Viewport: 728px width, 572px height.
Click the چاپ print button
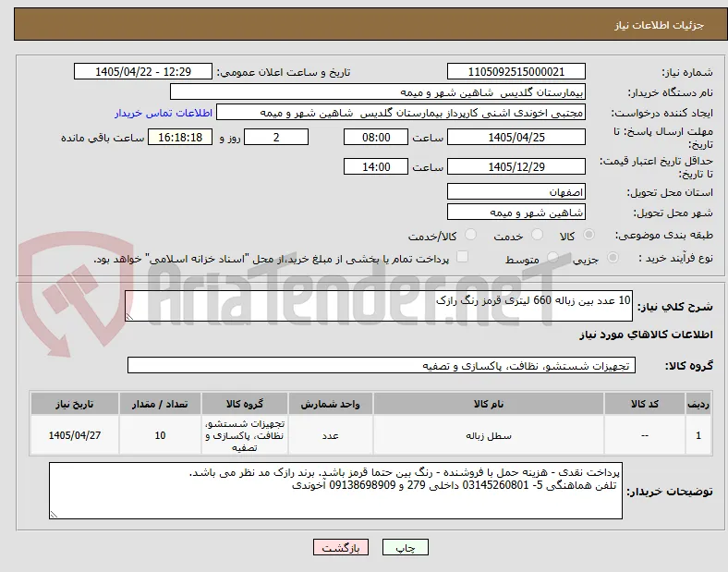(x=406, y=547)
